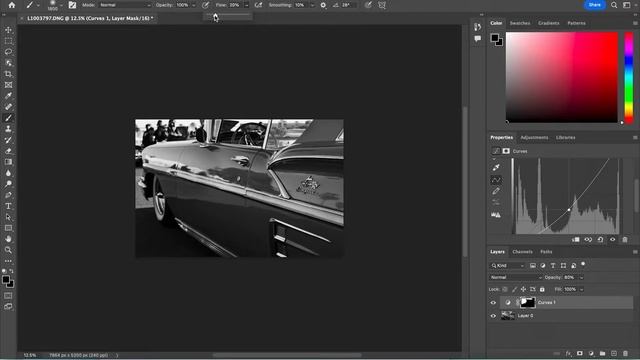Screen dimensions: 640x360
Task: Add a layer style with fx button
Action: click(568, 353)
